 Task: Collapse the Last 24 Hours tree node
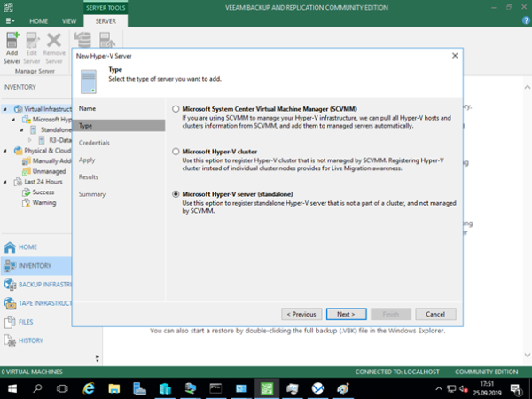7,182
